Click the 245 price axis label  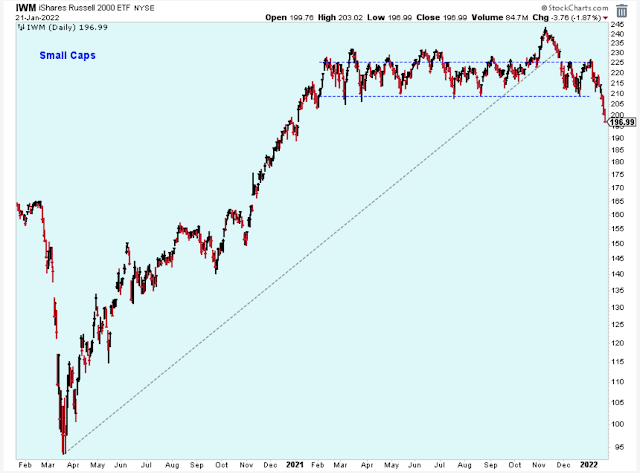click(617, 24)
